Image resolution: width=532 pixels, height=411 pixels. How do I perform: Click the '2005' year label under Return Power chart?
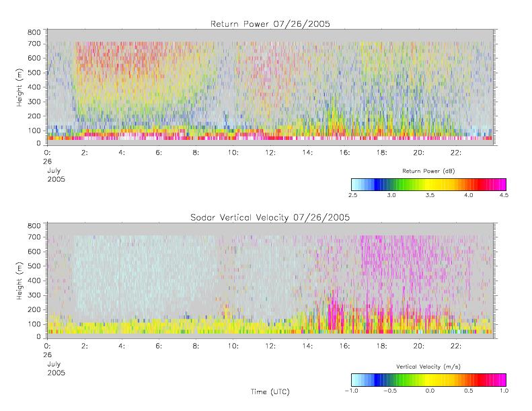[x=56, y=179]
